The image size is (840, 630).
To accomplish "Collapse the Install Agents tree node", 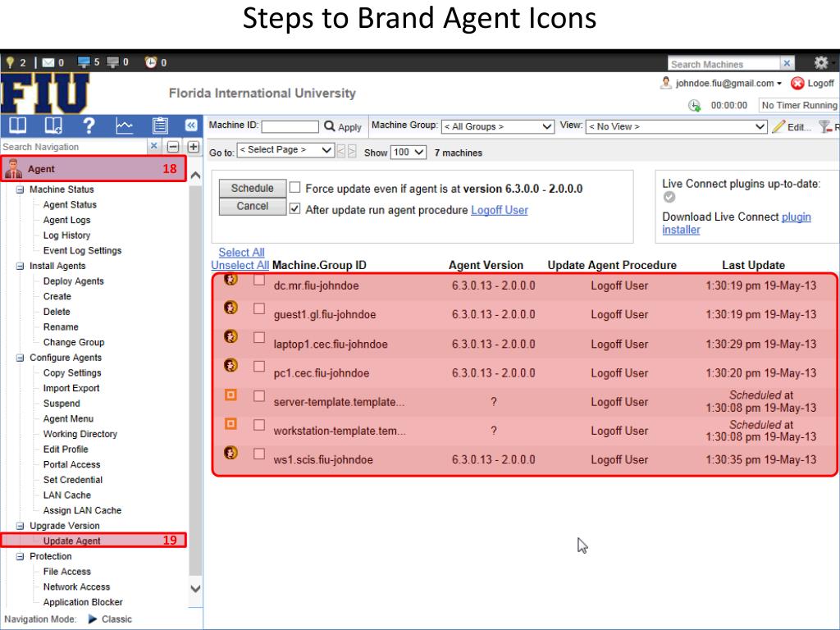I will [x=20, y=267].
